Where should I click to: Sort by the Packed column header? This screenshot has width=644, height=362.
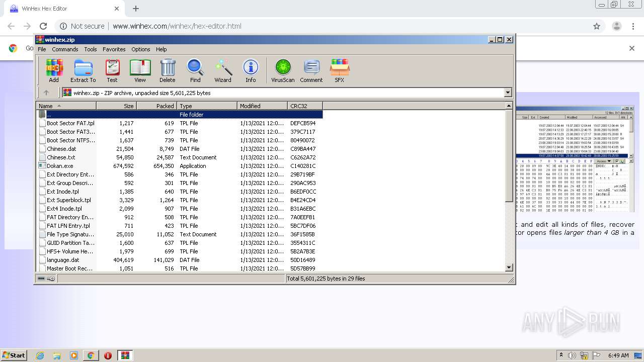pyautogui.click(x=157, y=106)
